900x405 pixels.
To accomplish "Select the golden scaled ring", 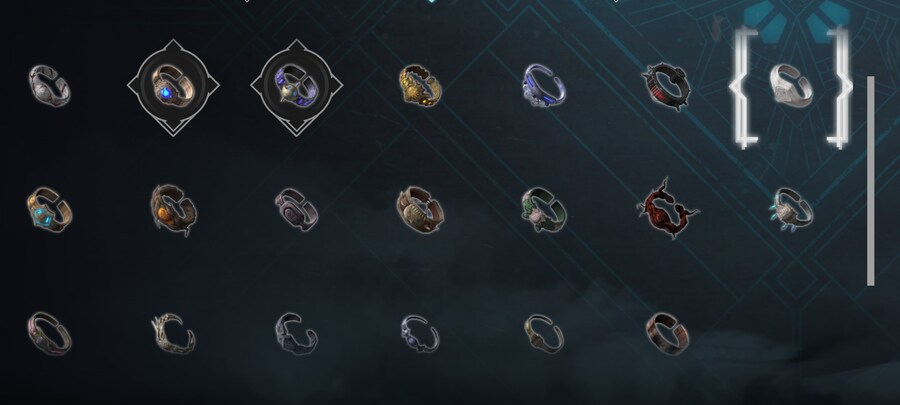I will 421,85.
